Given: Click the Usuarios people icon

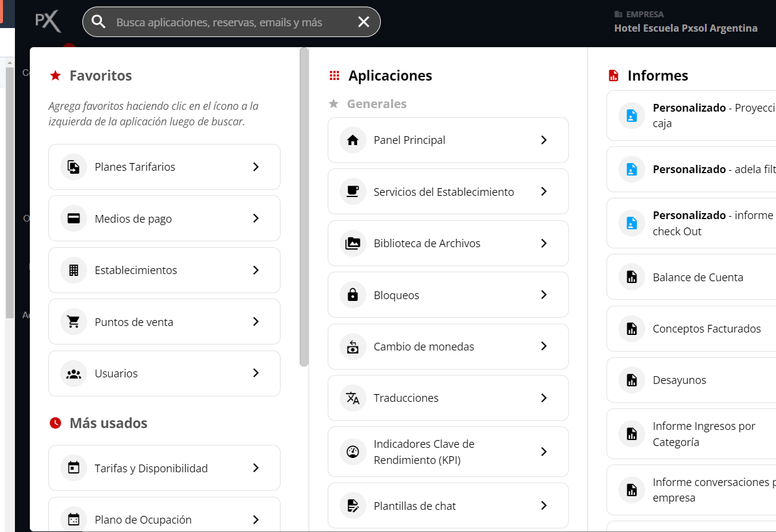Looking at the screenshot, I should click(x=73, y=374).
